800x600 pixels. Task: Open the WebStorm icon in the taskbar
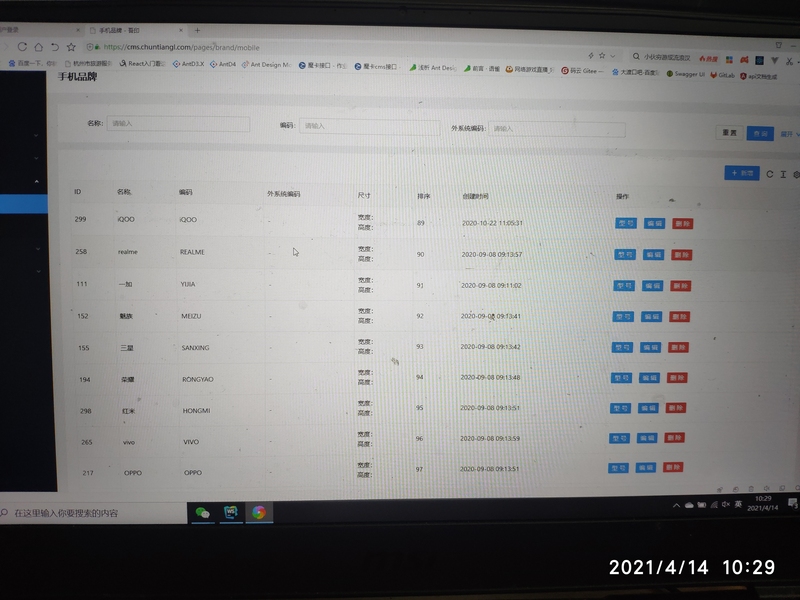pyautogui.click(x=231, y=512)
